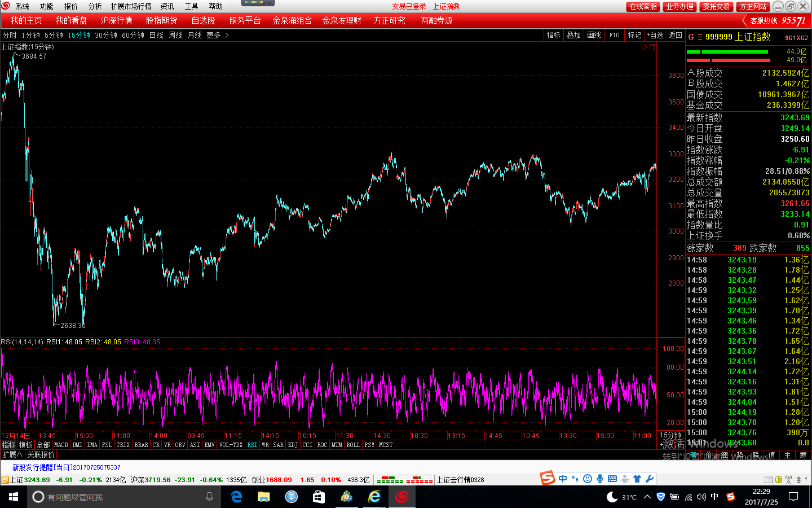Open the 工具 menu
The image size is (812, 508).
pos(191,6)
